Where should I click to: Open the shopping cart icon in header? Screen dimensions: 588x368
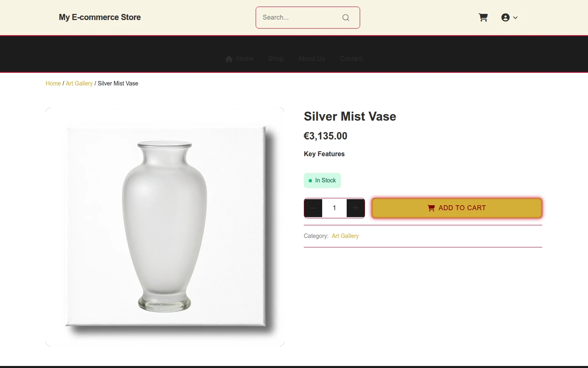(x=483, y=17)
